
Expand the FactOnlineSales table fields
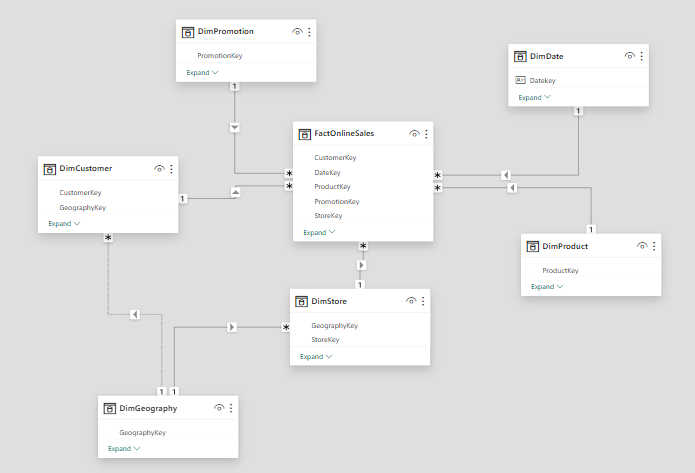(319, 232)
